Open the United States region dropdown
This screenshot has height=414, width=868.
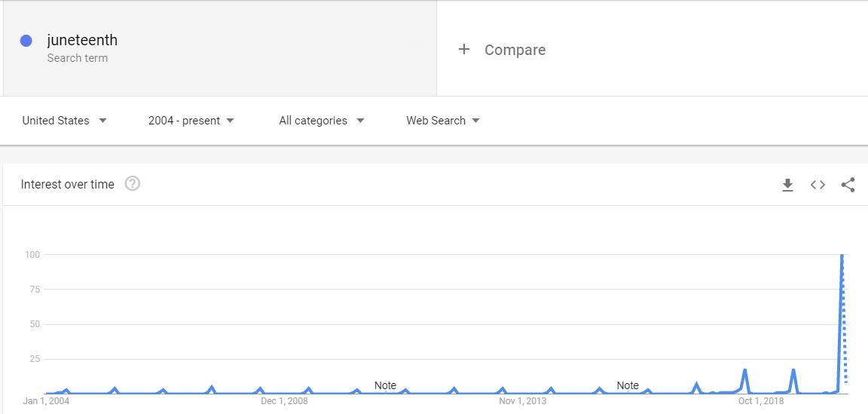(x=64, y=121)
